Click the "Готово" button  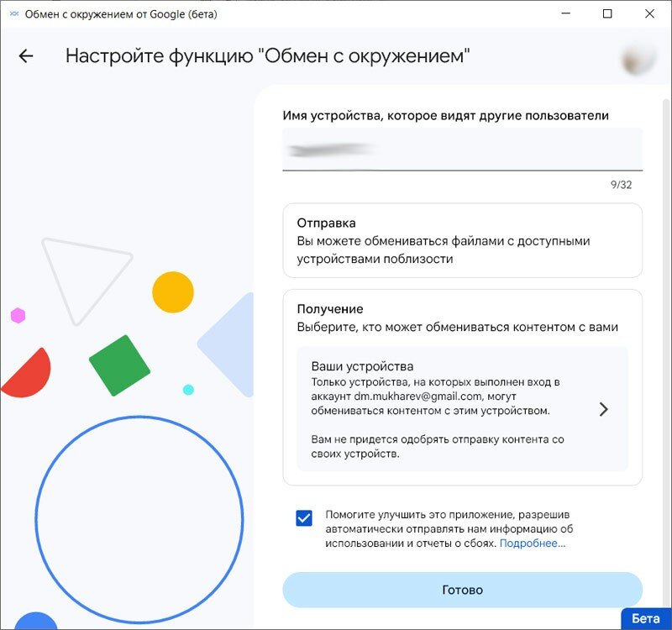pyautogui.click(x=463, y=590)
